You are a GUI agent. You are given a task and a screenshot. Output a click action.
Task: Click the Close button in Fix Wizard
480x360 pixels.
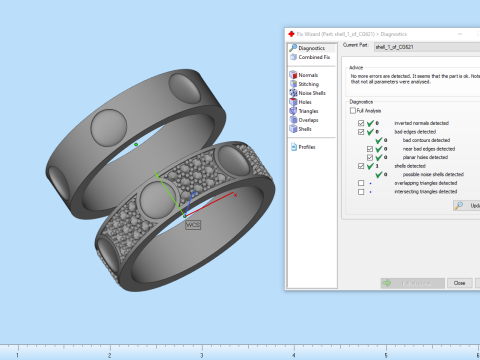(459, 283)
